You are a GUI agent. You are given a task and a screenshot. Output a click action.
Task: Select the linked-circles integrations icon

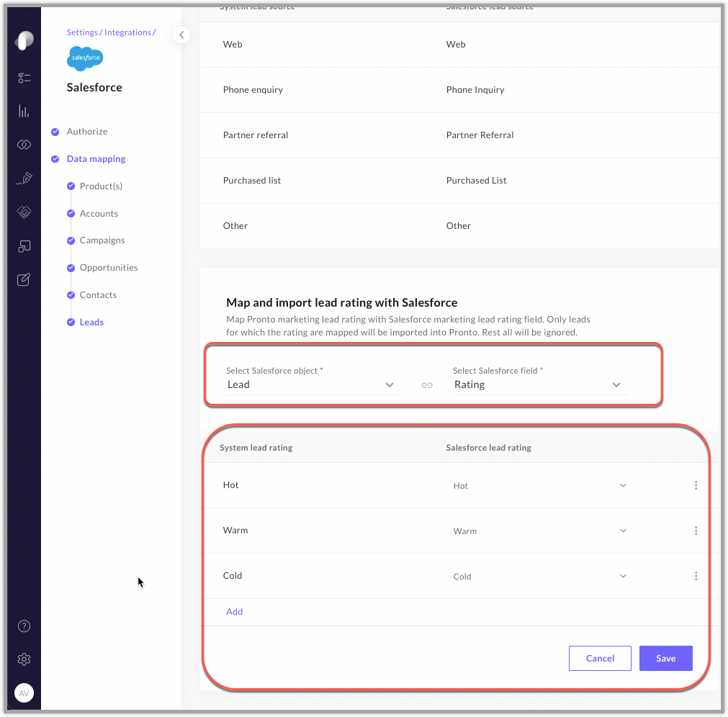coord(24,144)
